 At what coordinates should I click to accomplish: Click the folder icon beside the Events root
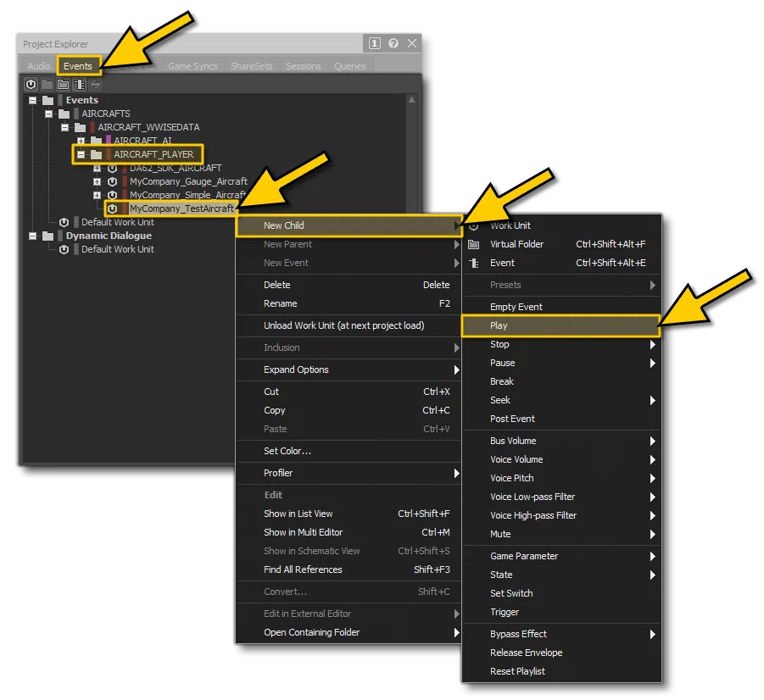(x=47, y=100)
